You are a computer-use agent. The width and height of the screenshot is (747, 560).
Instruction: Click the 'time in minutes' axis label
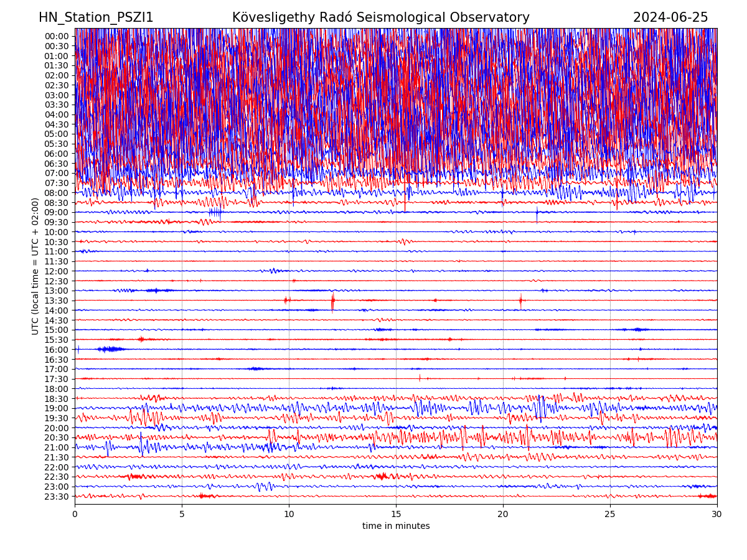pyautogui.click(x=396, y=526)
